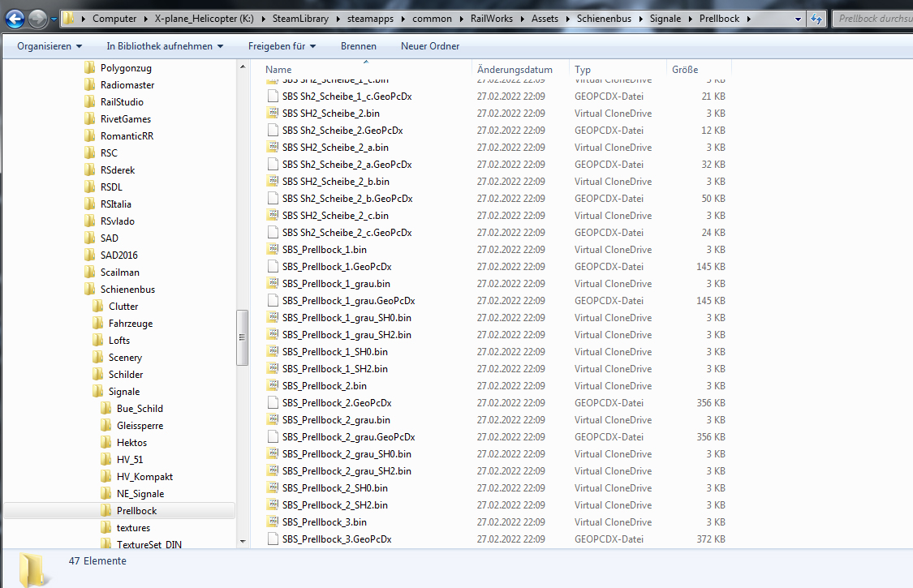Image resolution: width=913 pixels, height=588 pixels.
Task: Click the Forward navigation arrow button
Action: click(x=38, y=19)
